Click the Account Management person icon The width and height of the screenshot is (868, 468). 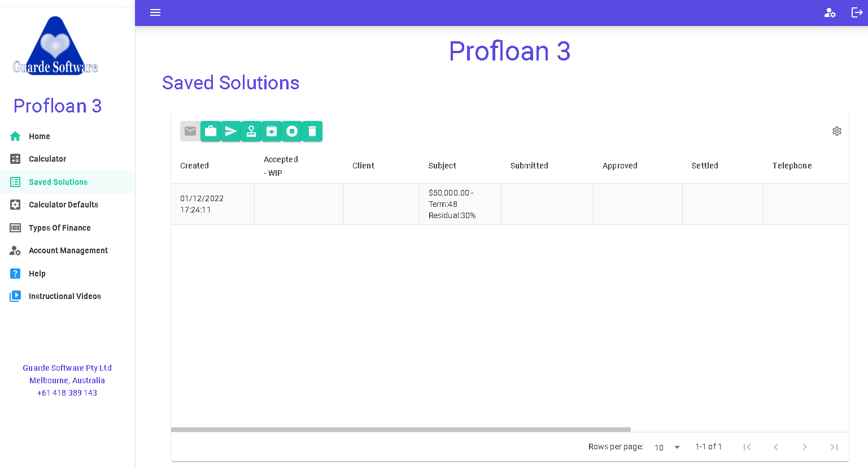[x=15, y=250]
